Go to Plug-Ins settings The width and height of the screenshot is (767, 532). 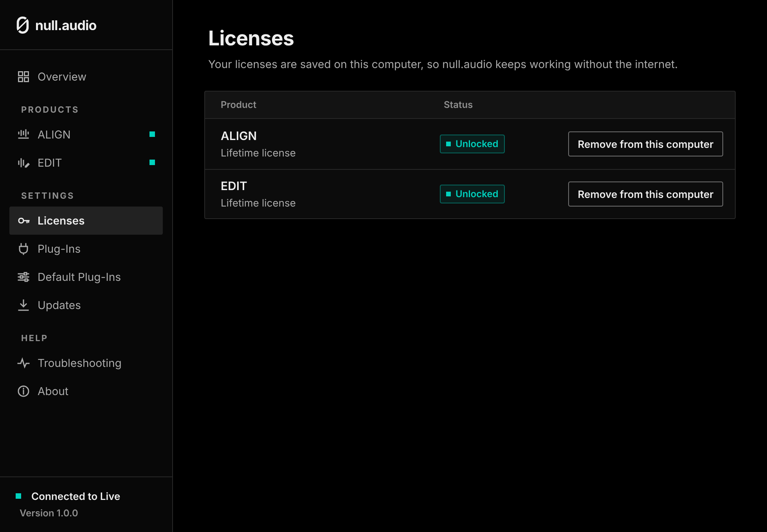click(86, 249)
